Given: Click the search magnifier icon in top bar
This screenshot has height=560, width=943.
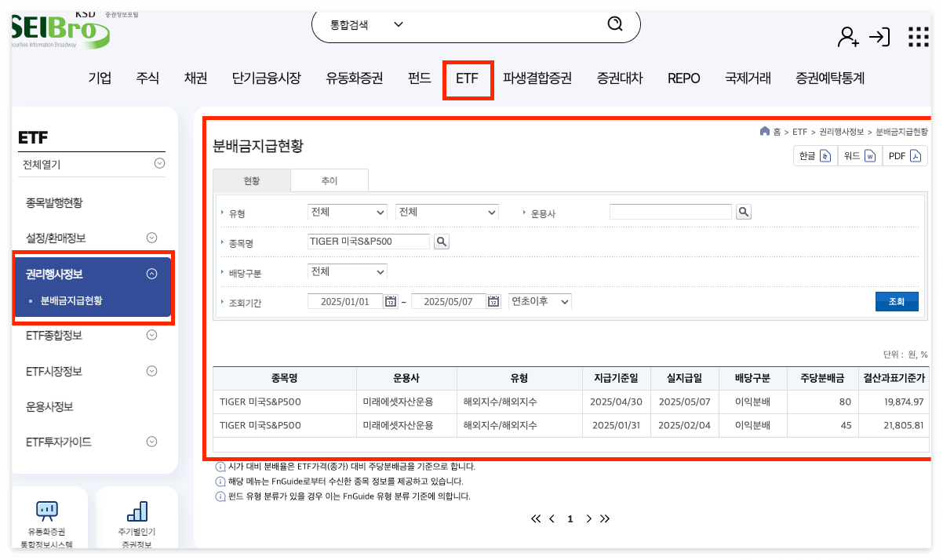Looking at the screenshot, I should [x=615, y=24].
